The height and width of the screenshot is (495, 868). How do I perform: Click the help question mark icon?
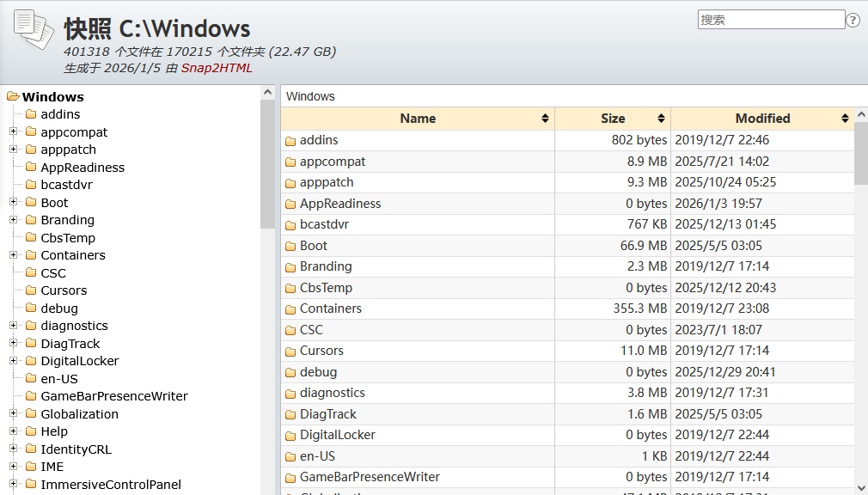pyautogui.click(x=853, y=21)
